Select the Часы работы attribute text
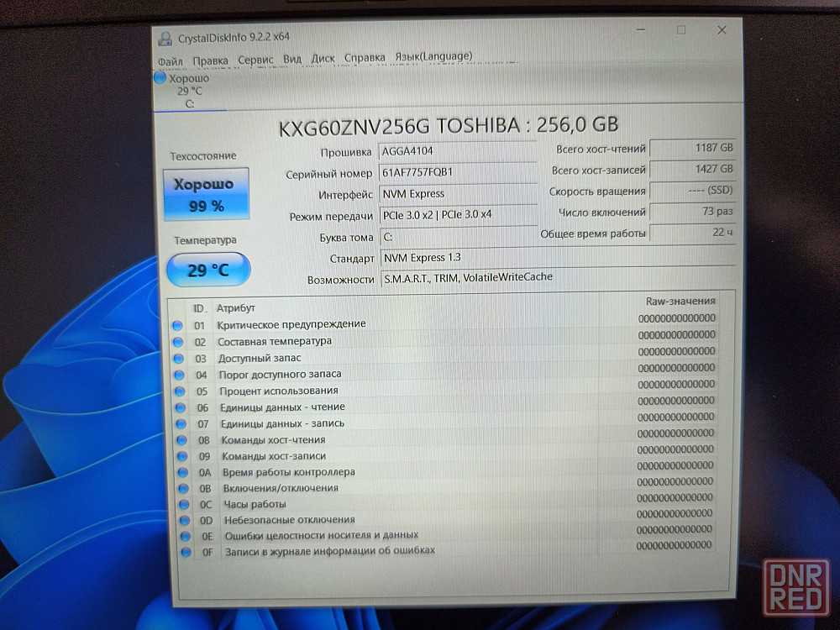 [255, 504]
